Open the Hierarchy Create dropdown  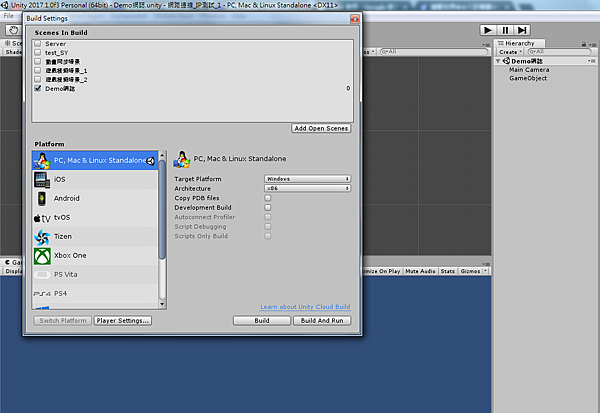click(510, 52)
